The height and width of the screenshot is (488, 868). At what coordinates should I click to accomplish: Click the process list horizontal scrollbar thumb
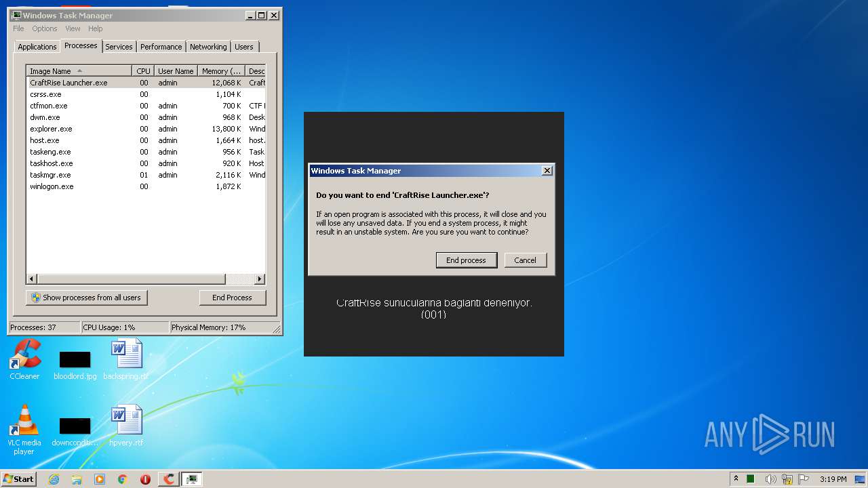pyautogui.click(x=131, y=279)
